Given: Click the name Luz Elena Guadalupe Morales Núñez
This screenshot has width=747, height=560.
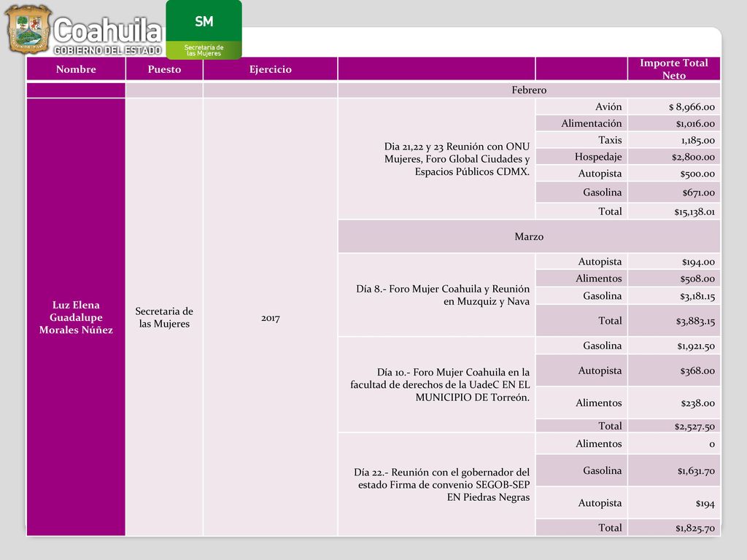Looking at the screenshot, I should (x=76, y=317).
